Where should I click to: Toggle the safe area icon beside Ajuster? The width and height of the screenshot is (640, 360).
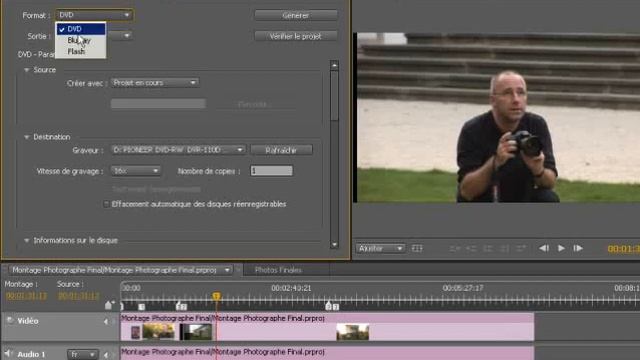pyautogui.click(x=417, y=249)
